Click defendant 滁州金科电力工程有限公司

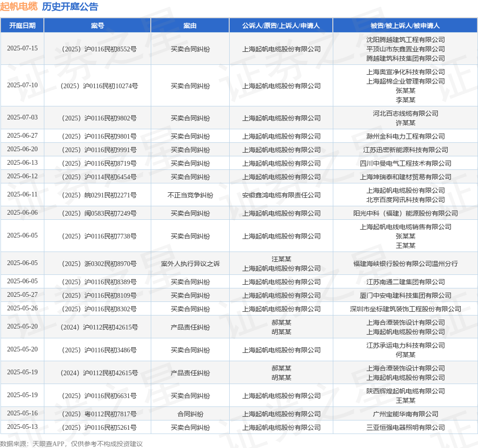click(406, 136)
